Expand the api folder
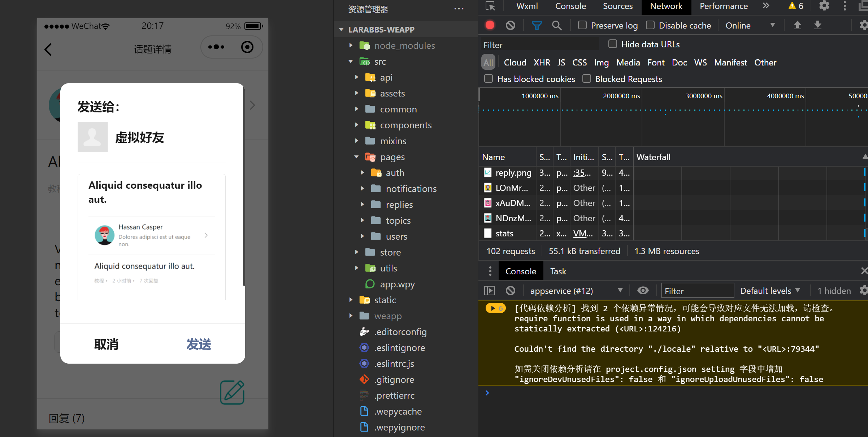 356,77
